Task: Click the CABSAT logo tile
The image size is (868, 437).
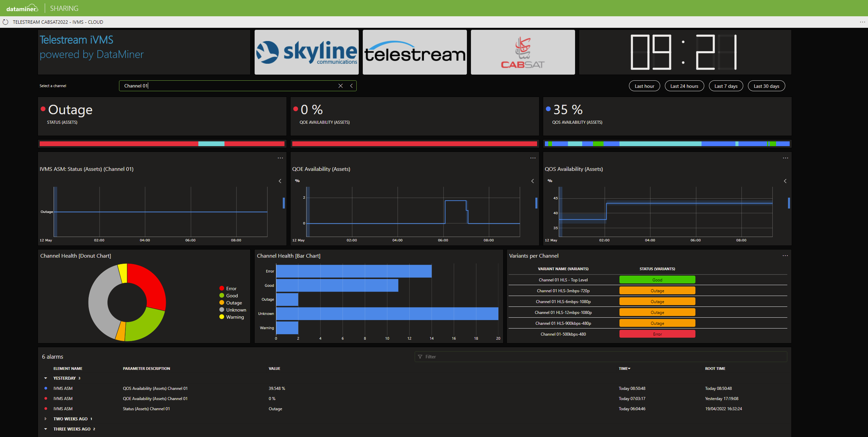Action: (523, 52)
